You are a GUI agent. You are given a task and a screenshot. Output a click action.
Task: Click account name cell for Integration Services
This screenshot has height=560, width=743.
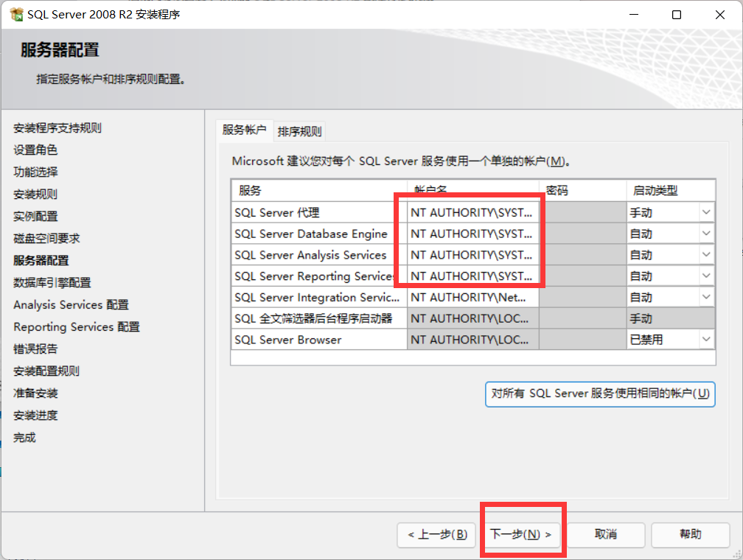[x=472, y=298]
